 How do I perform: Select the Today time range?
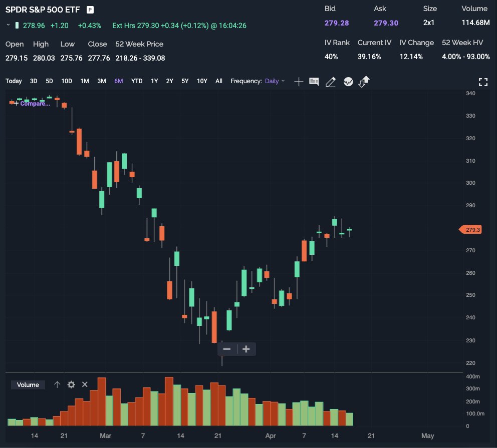click(x=14, y=81)
